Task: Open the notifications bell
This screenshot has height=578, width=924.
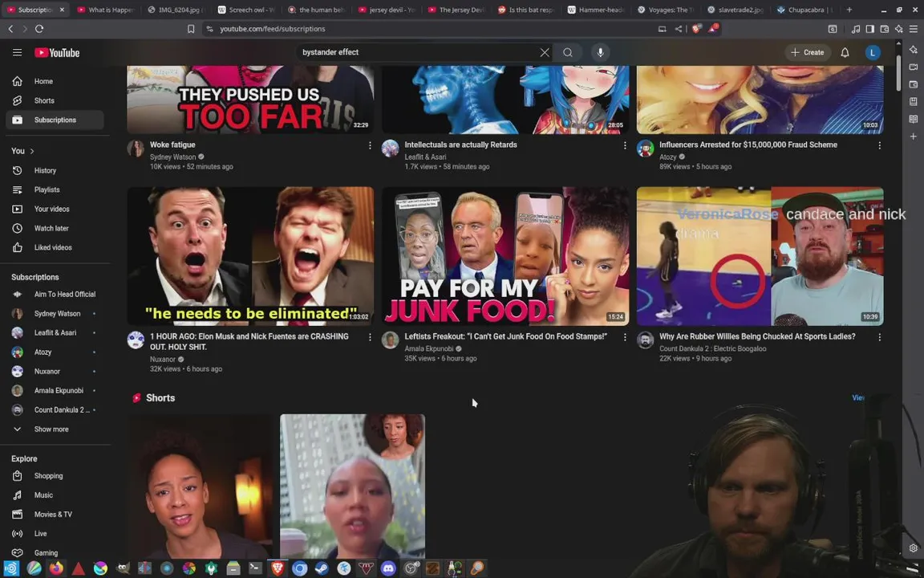Action: coord(845,52)
